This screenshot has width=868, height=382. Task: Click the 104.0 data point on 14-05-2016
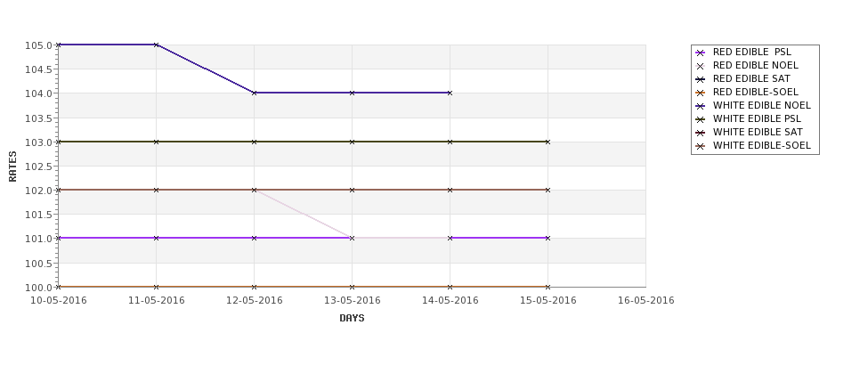450,93
